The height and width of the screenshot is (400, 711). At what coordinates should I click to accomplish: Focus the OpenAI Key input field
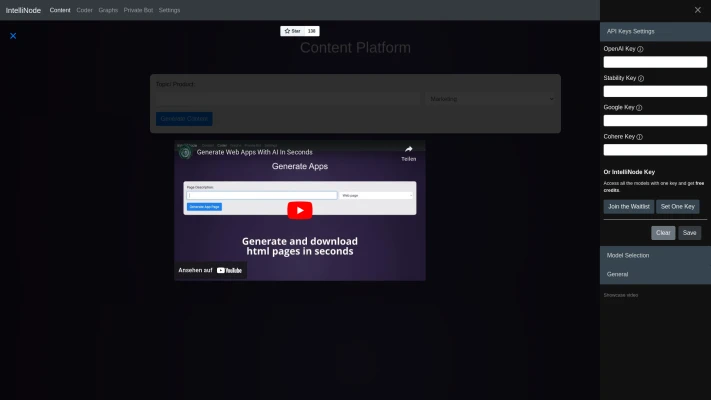point(655,62)
